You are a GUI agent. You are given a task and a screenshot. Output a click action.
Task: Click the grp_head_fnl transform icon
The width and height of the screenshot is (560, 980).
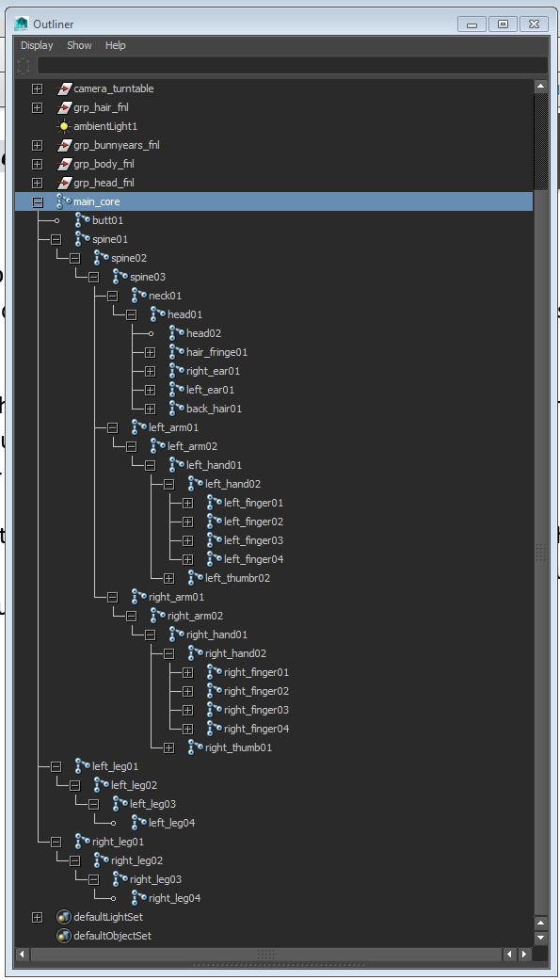pos(64,183)
